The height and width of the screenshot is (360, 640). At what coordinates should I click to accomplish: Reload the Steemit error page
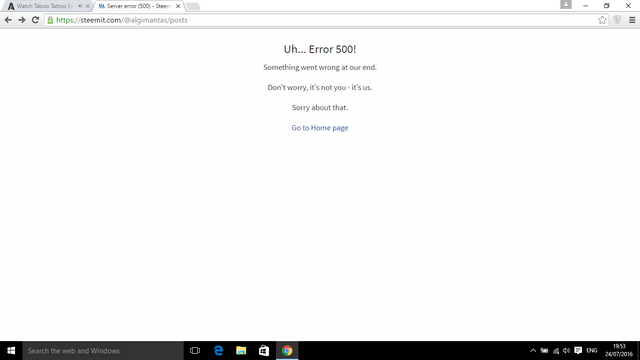point(36,20)
